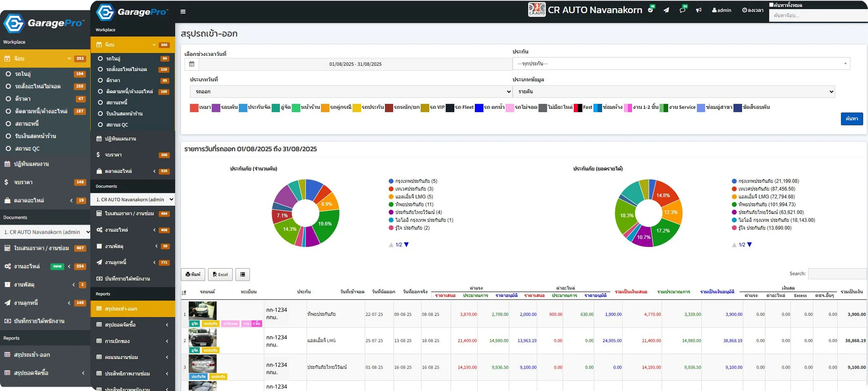Open the การเบิกของ report menu item
868x391 pixels.
click(x=117, y=341)
